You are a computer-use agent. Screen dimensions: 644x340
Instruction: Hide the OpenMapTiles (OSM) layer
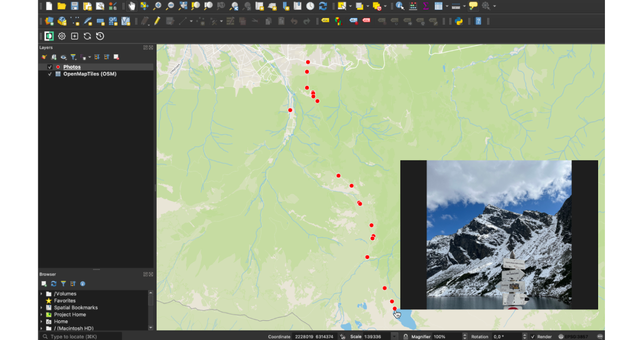[x=50, y=74]
